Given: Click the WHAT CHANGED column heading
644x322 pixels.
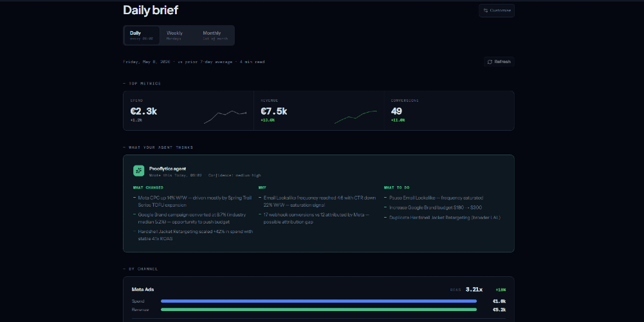Looking at the screenshot, I should coord(148,187).
